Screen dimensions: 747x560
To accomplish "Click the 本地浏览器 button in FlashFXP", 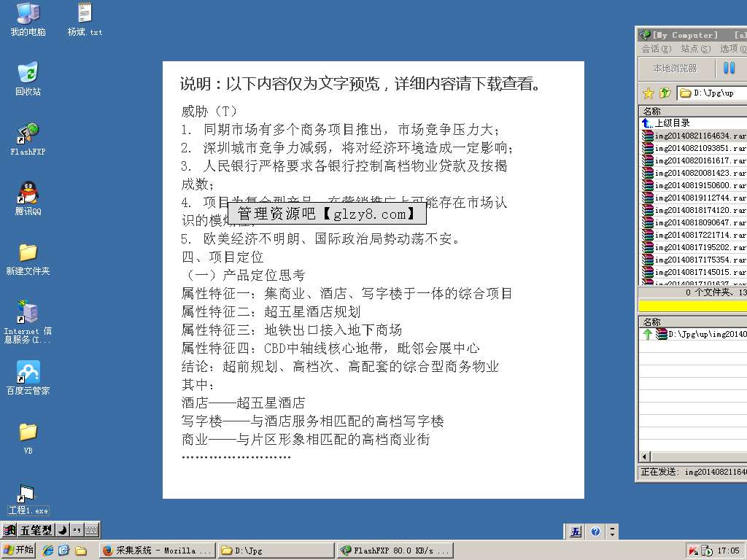I will pos(676,69).
